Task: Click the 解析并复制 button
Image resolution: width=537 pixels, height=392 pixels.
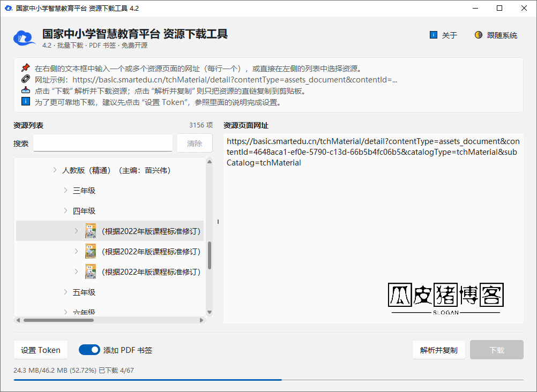Action: pyautogui.click(x=439, y=350)
